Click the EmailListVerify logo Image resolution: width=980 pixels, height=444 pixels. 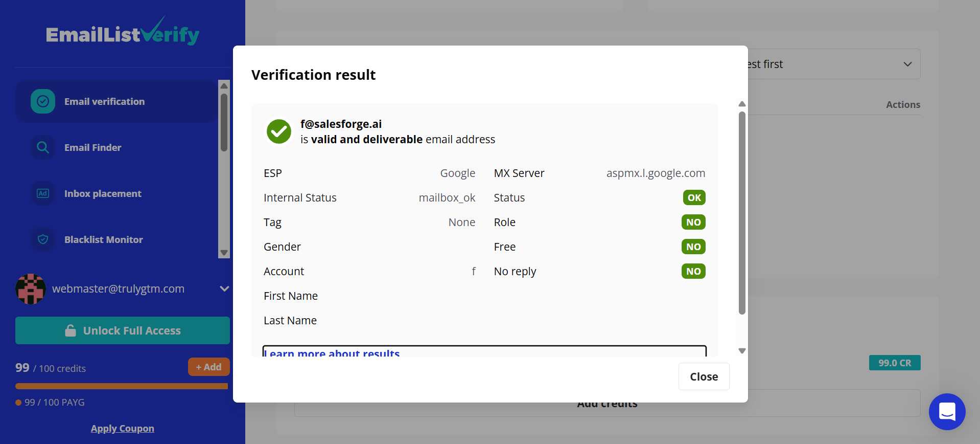pyautogui.click(x=123, y=32)
